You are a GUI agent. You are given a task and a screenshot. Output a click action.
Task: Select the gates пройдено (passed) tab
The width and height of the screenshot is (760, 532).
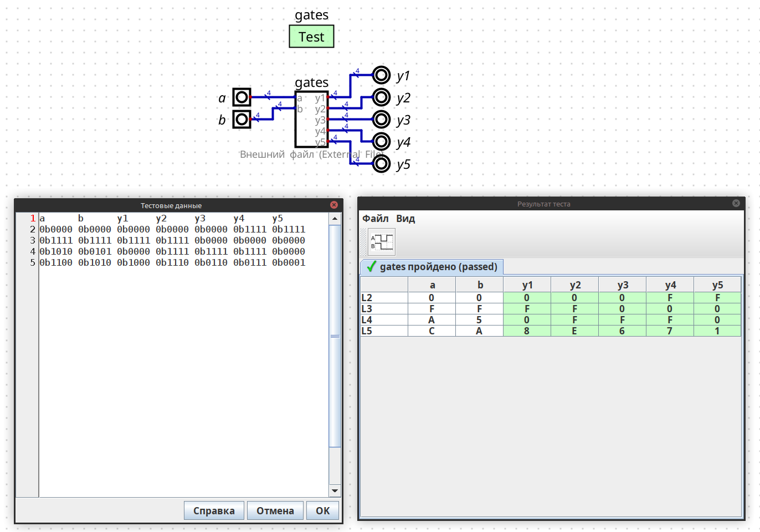[432, 267]
